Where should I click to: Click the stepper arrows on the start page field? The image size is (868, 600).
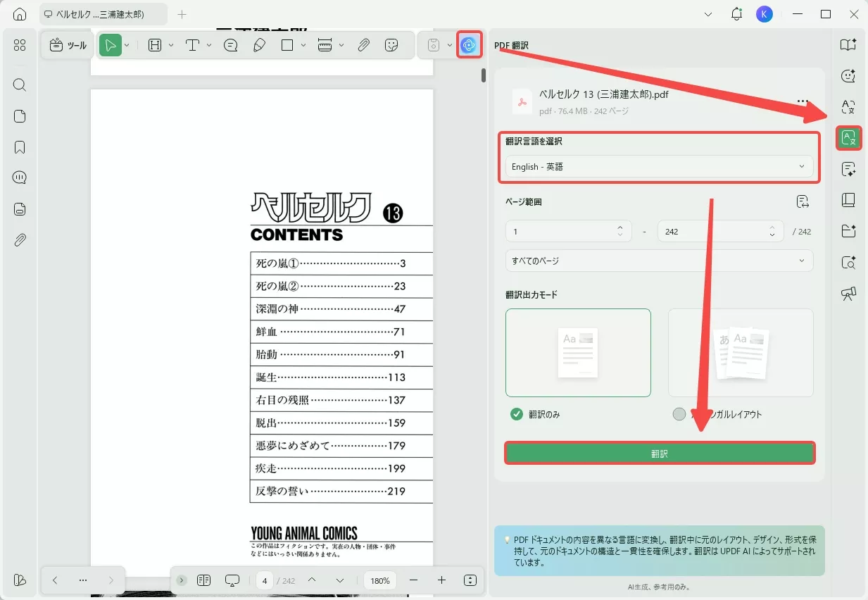pyautogui.click(x=619, y=231)
